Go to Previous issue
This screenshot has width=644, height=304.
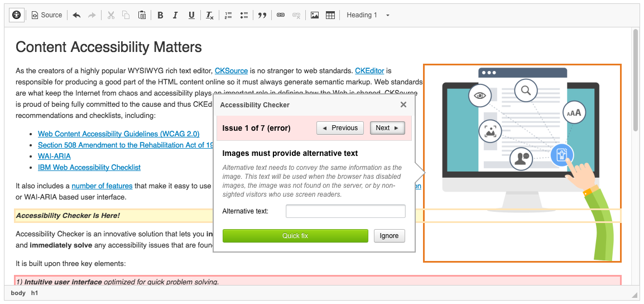tap(340, 128)
